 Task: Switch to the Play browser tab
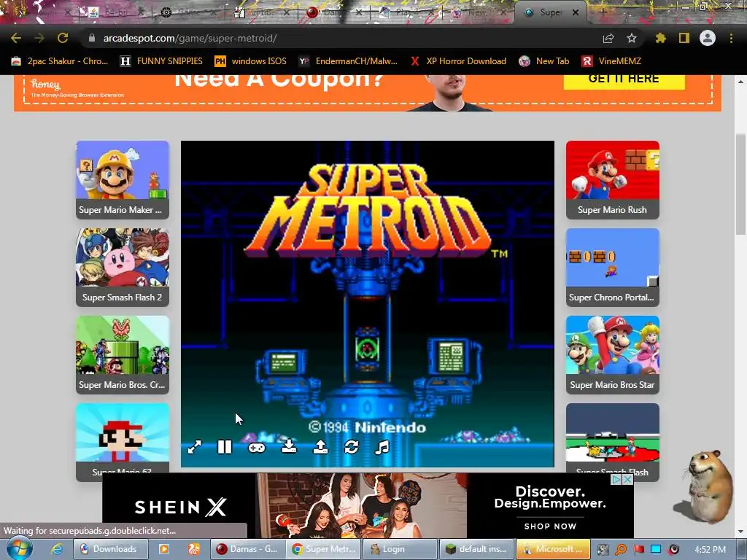tap(405, 13)
